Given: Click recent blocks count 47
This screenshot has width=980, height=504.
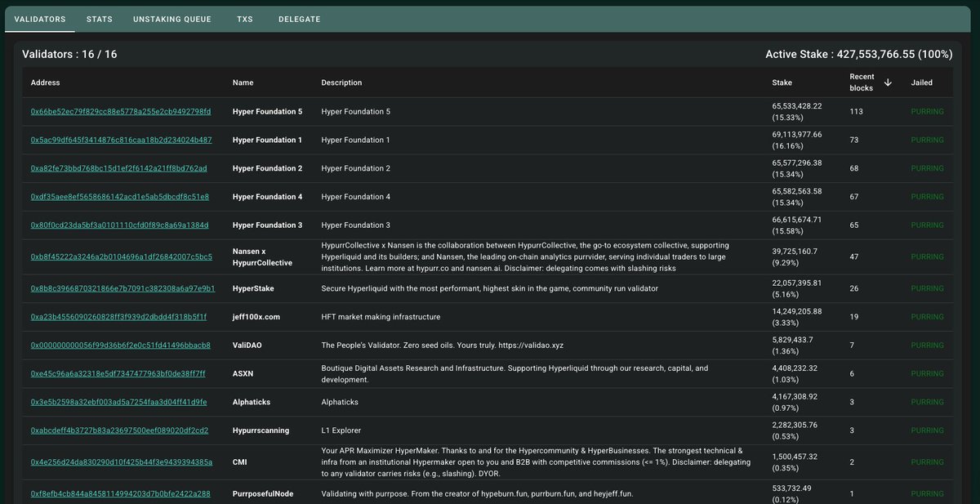Looking at the screenshot, I should (855, 256).
